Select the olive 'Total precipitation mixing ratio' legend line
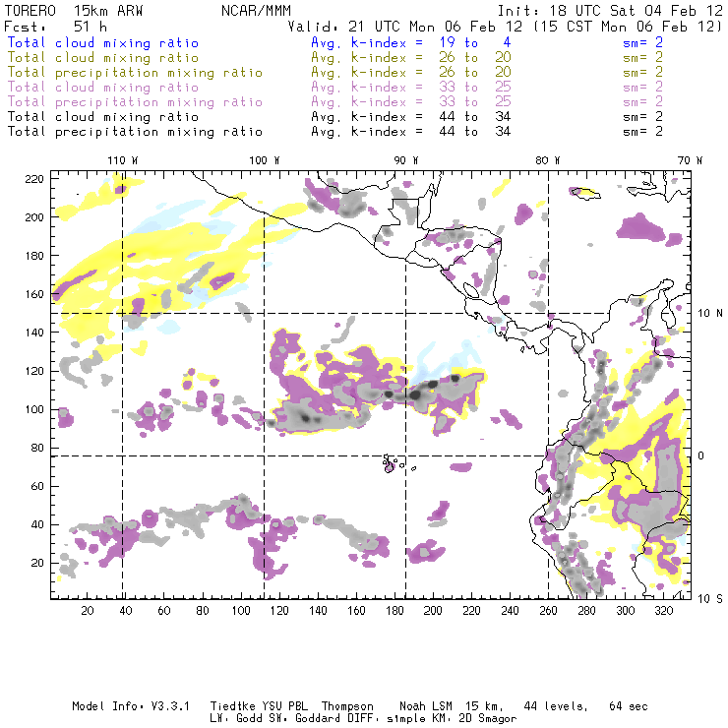Screen dimensions: 728x728 (x=135, y=73)
